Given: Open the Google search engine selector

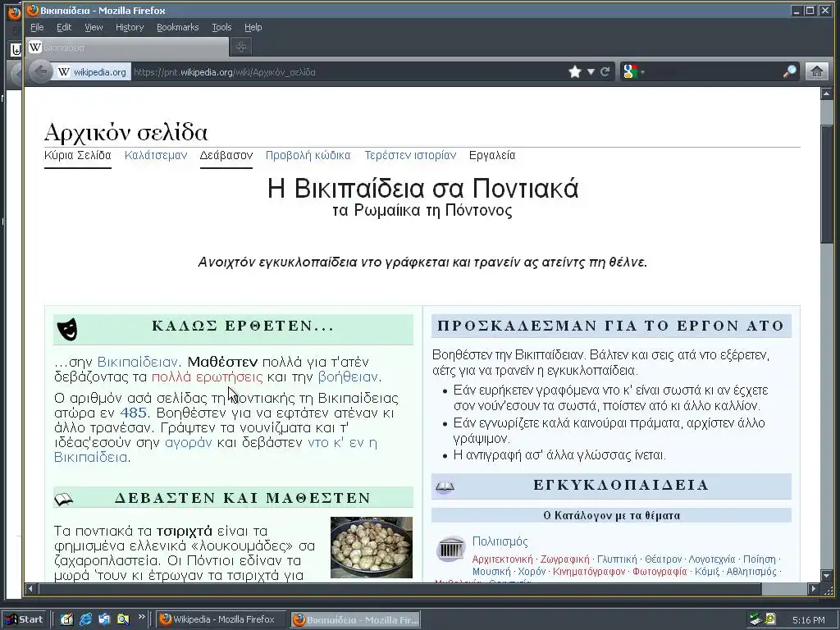Looking at the screenshot, I should [x=633, y=71].
